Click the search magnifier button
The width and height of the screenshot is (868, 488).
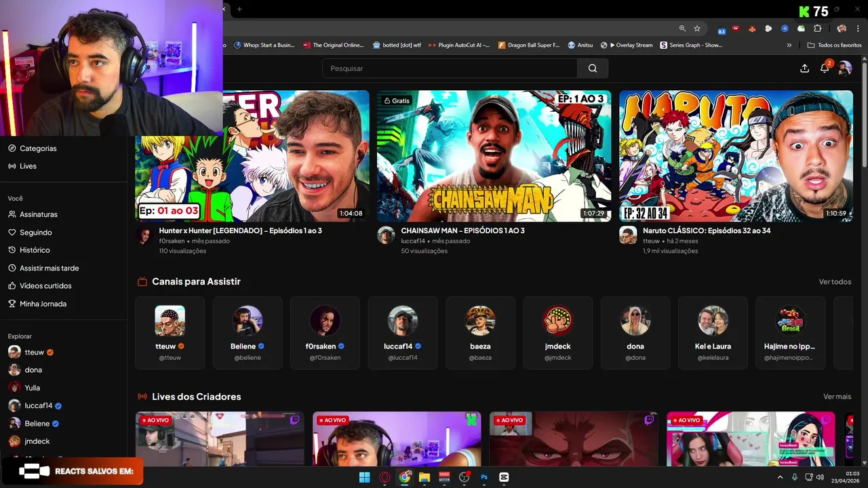pyautogui.click(x=593, y=68)
